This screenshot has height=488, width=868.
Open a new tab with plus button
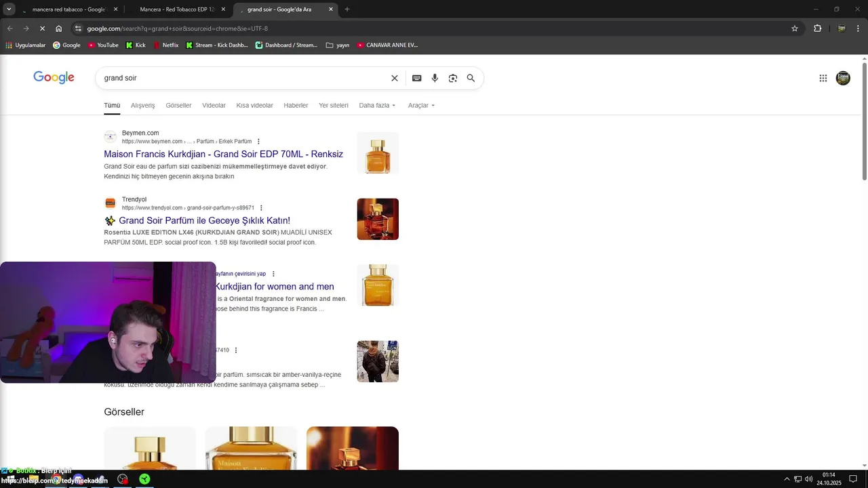click(347, 9)
